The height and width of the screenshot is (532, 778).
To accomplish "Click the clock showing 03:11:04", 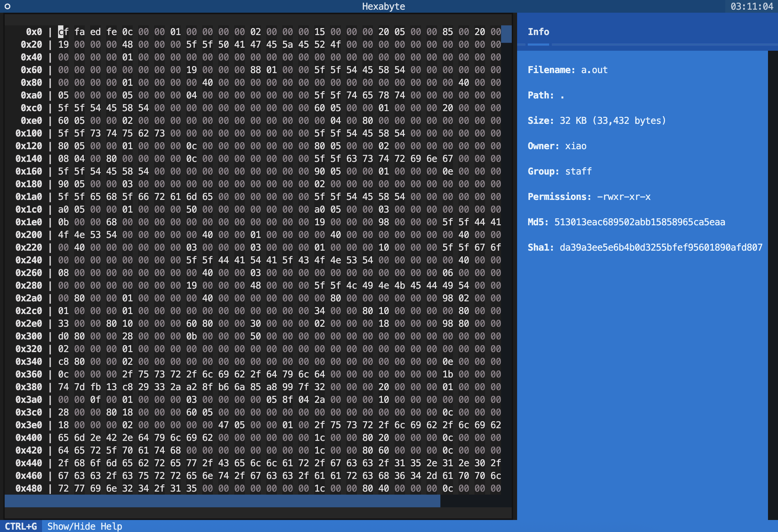I will point(752,6).
